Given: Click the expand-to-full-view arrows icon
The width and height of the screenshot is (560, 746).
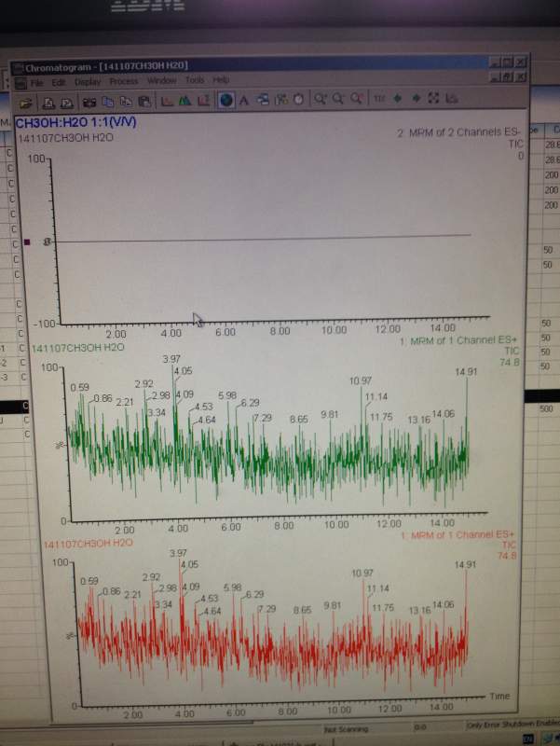Looking at the screenshot, I should pos(433,98).
